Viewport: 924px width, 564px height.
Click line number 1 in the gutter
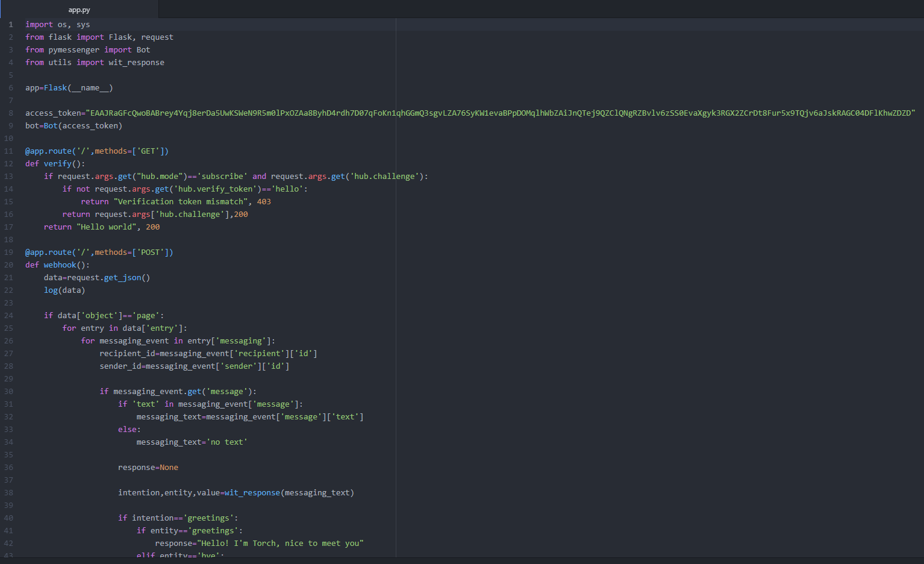pos(11,25)
